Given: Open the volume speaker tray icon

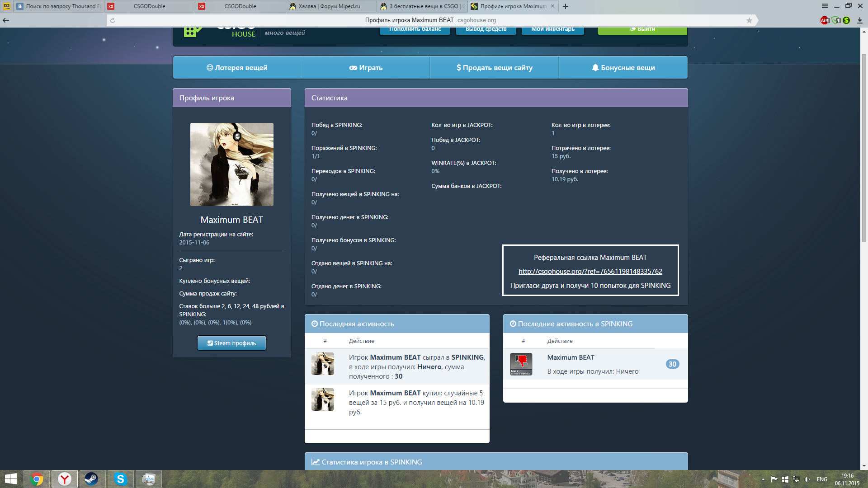Looking at the screenshot, I should pyautogui.click(x=807, y=479).
